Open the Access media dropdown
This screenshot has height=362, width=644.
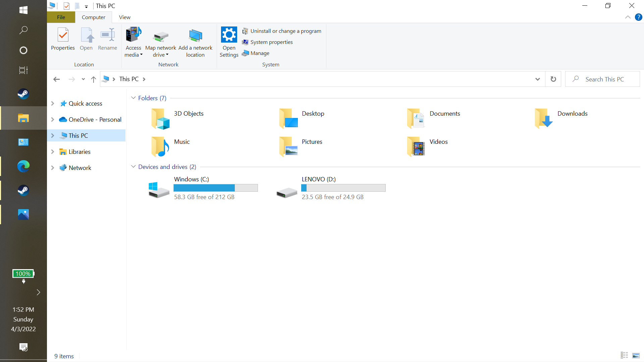tap(133, 51)
